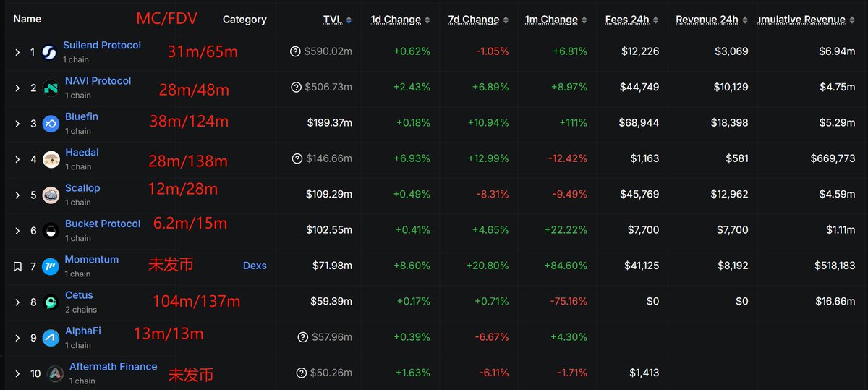Click the Haedal logo icon

pos(51,159)
